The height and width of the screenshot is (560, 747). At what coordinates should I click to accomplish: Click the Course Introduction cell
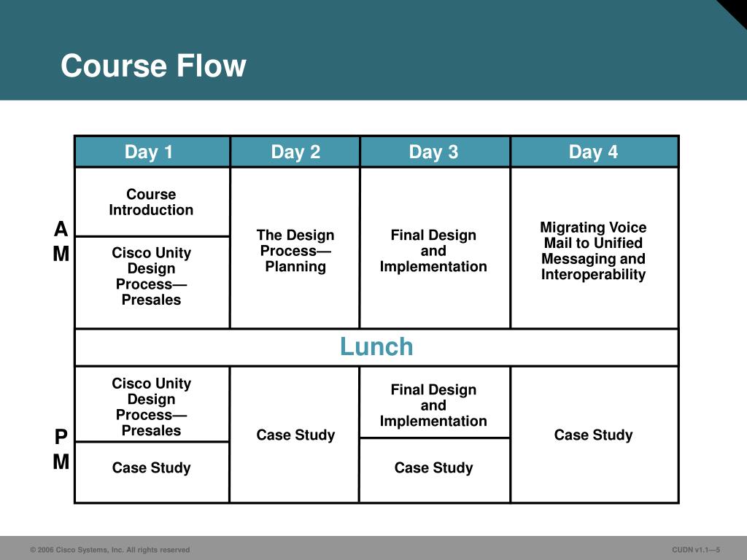point(152,201)
